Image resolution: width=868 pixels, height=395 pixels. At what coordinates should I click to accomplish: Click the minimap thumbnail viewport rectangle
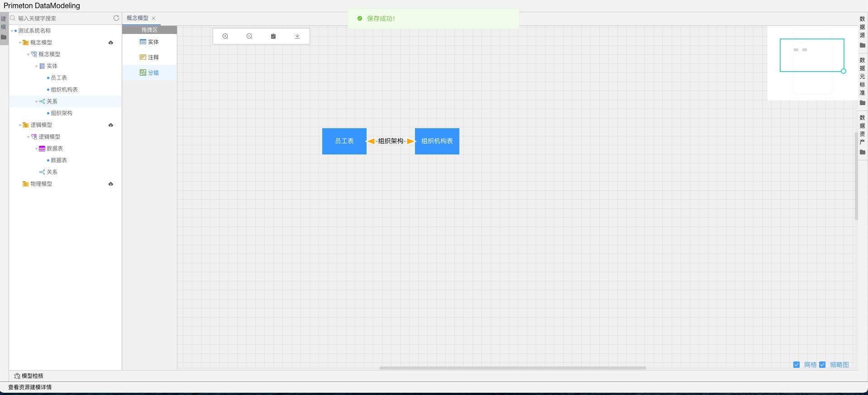(x=812, y=55)
